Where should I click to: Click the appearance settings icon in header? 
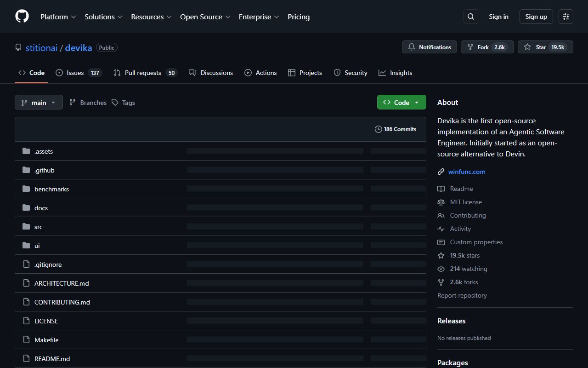coord(566,17)
